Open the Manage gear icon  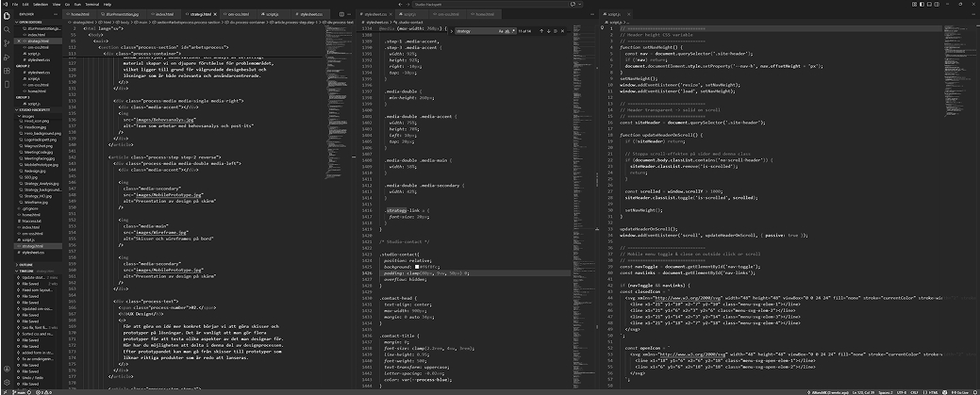point(7,383)
